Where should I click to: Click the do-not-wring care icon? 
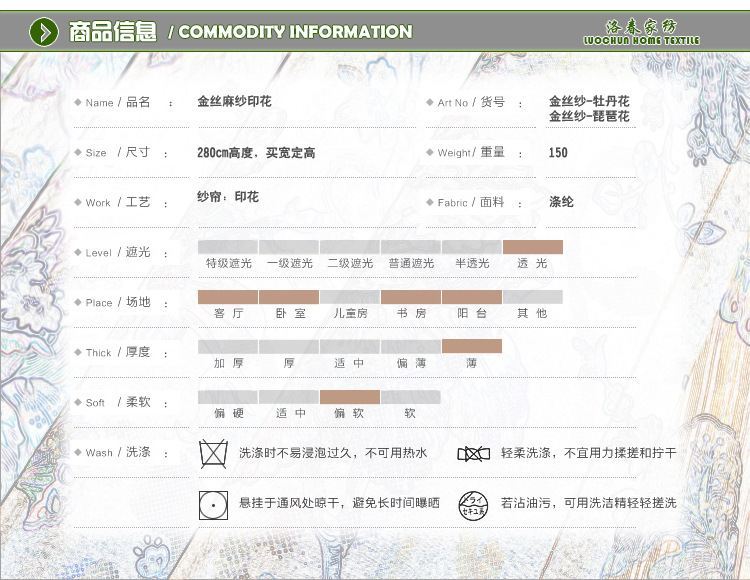click(473, 454)
